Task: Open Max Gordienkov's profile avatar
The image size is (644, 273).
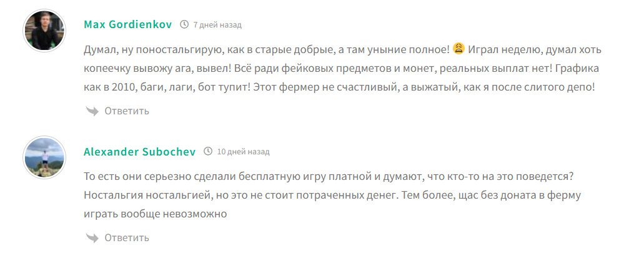Action: (44, 30)
